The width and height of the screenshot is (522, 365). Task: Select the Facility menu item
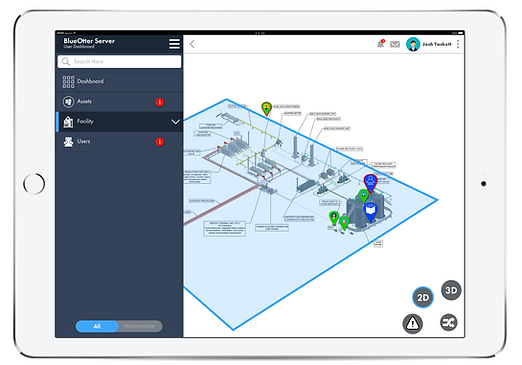point(119,122)
